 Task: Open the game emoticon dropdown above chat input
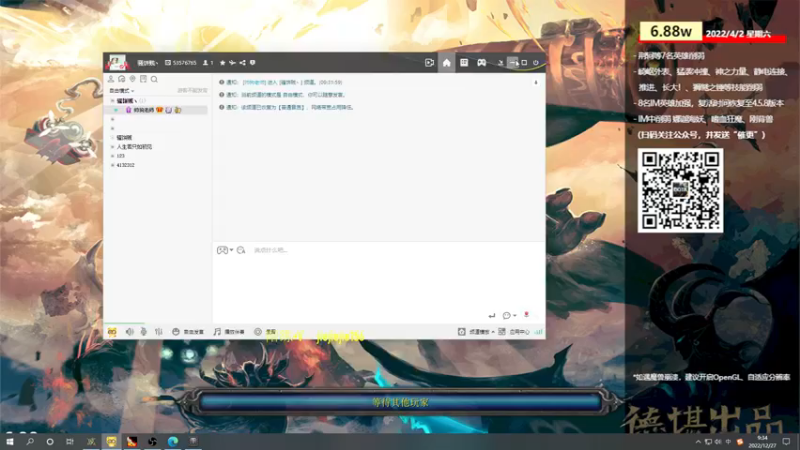(x=225, y=250)
